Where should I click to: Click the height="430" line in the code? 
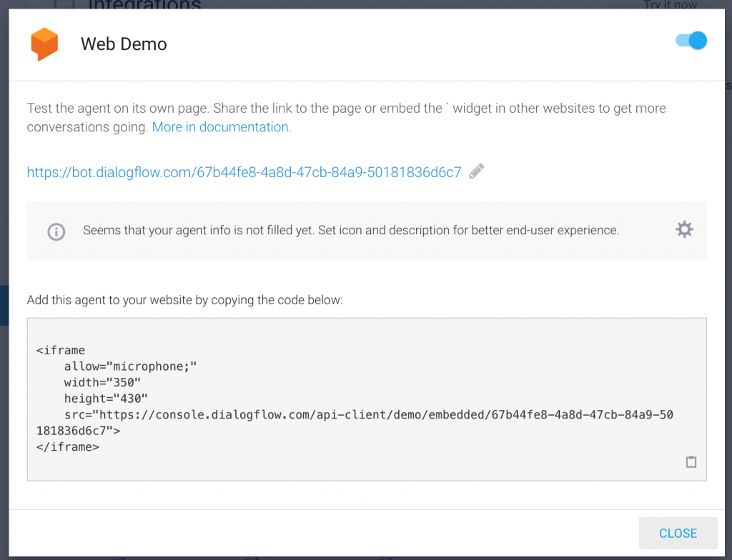[x=106, y=399]
